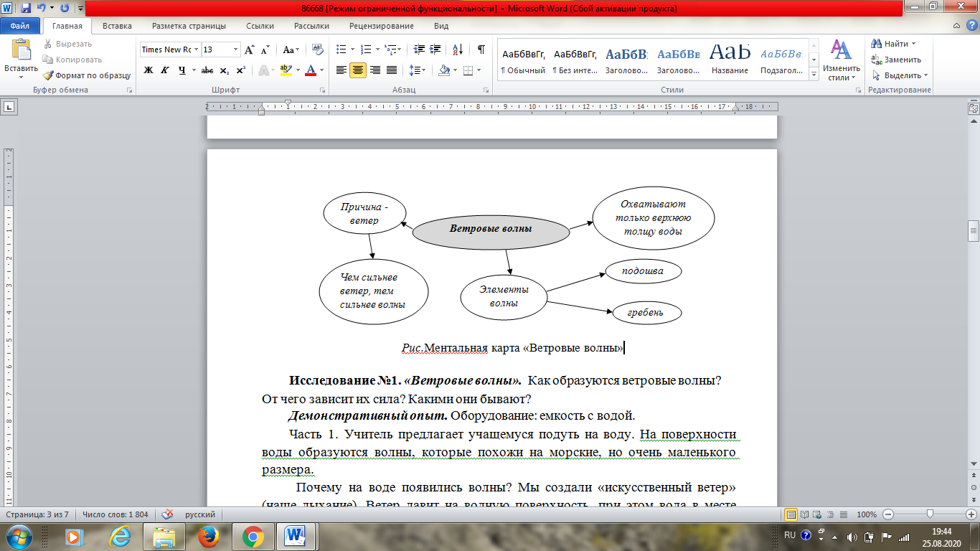Click the Decrease Indent icon

(420, 50)
